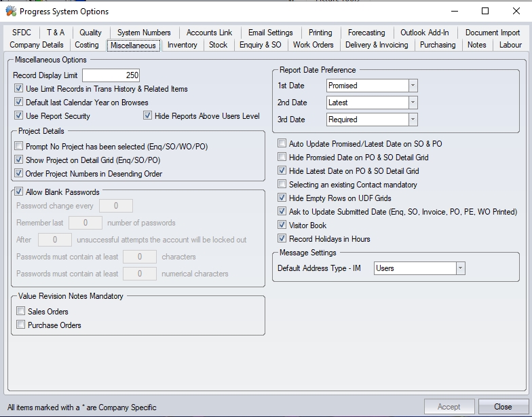The image size is (532, 417).
Task: Switch to the Inventory tab
Action: pyautogui.click(x=182, y=45)
